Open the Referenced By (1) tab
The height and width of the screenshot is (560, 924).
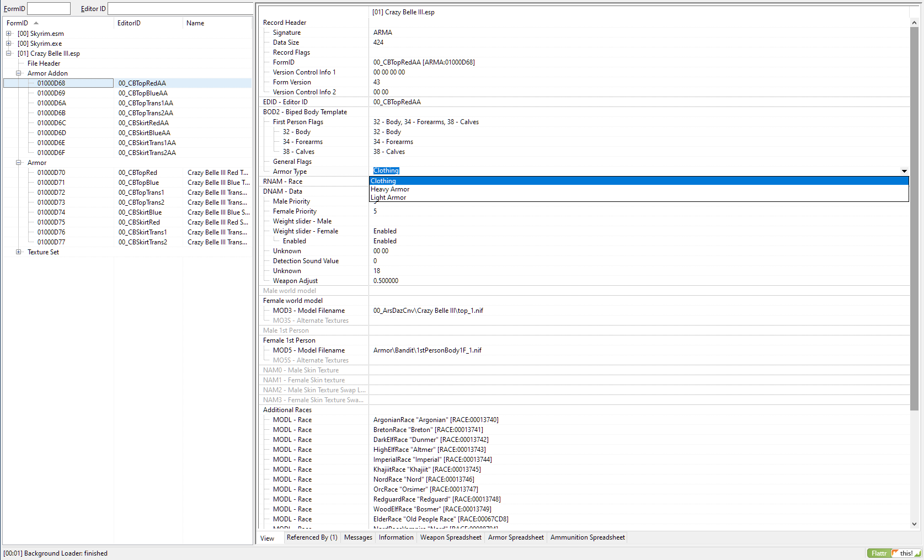tap(312, 537)
